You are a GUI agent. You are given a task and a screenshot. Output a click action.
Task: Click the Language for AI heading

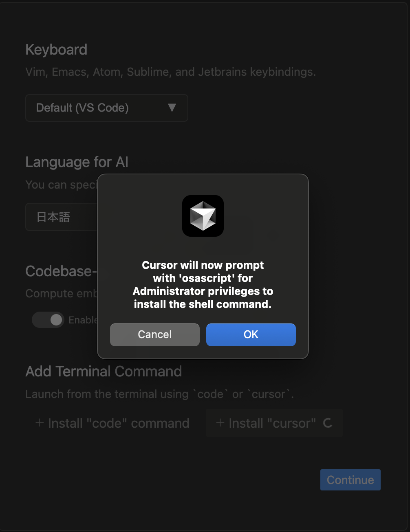coord(77,162)
